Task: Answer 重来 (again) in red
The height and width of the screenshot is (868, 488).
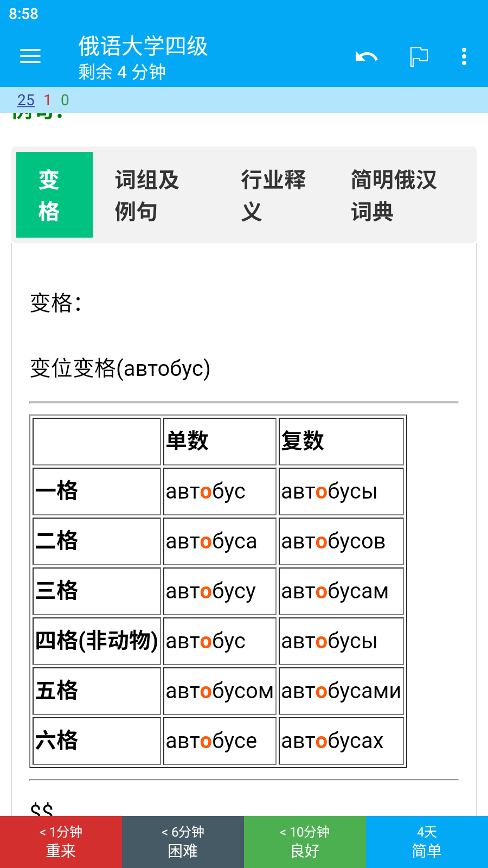Action: pos(61,842)
